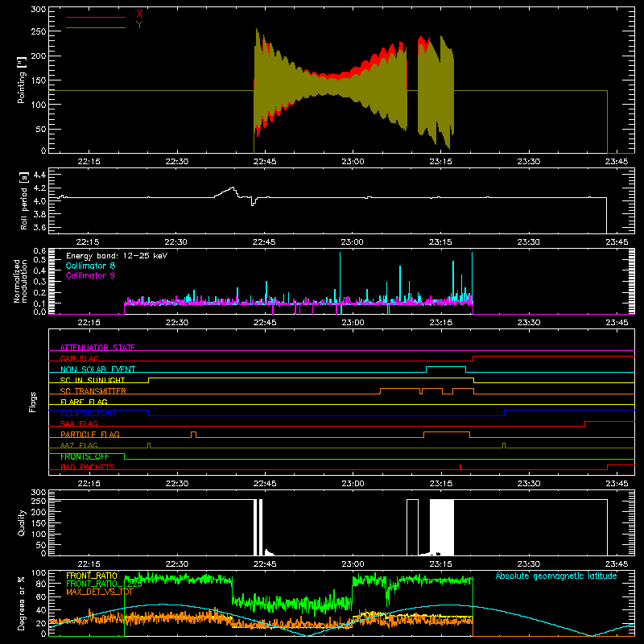Select the SC_IN_SUNLIGHT flag label
This screenshot has width=644, height=644.
pos(93,380)
